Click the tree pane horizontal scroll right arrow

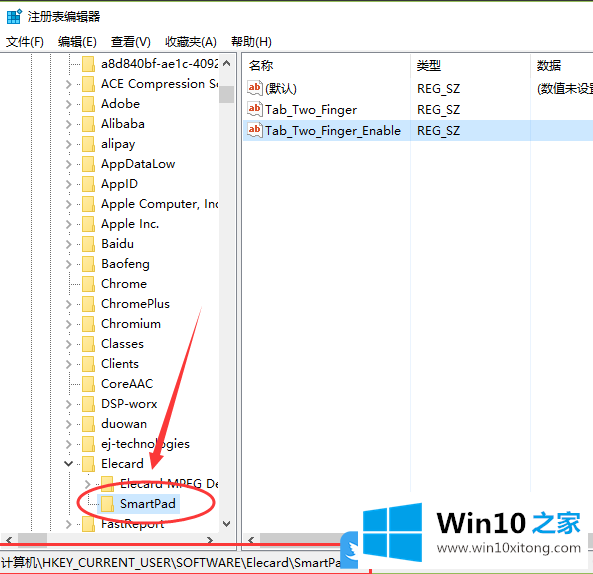[x=210, y=540]
